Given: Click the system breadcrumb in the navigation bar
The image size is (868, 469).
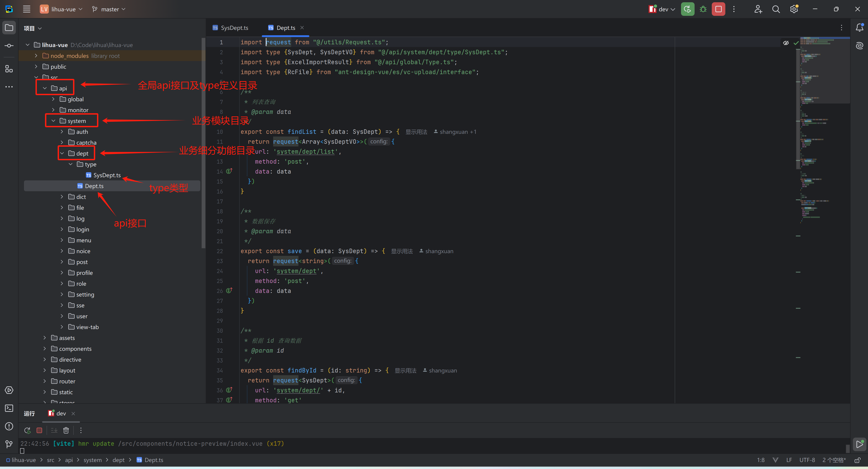Looking at the screenshot, I should (x=92, y=460).
